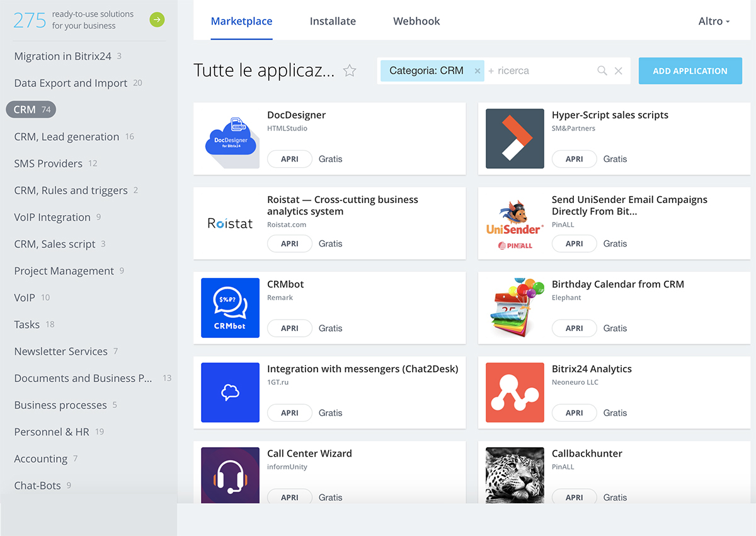Open the Hyper-Script sales scripts title

610,115
